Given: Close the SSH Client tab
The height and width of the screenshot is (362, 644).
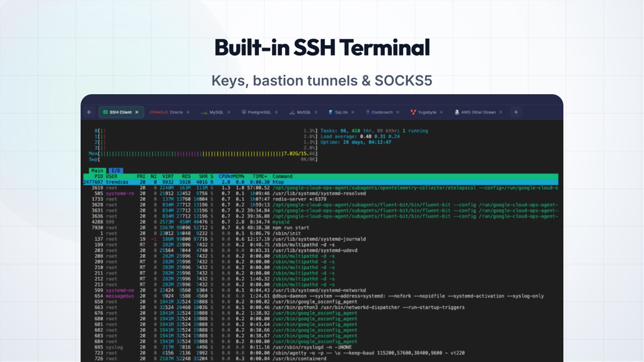Looking at the screenshot, I should pos(137,112).
